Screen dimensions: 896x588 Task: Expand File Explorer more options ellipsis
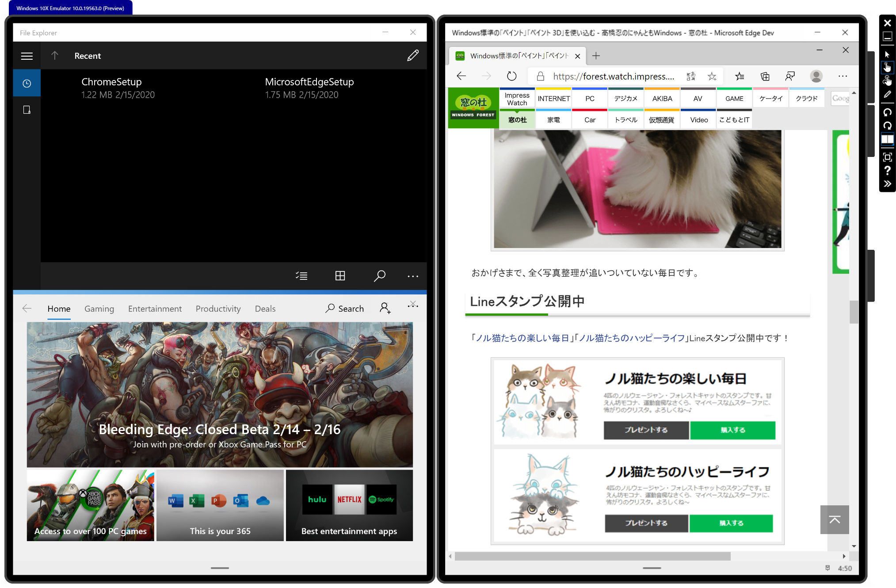412,276
